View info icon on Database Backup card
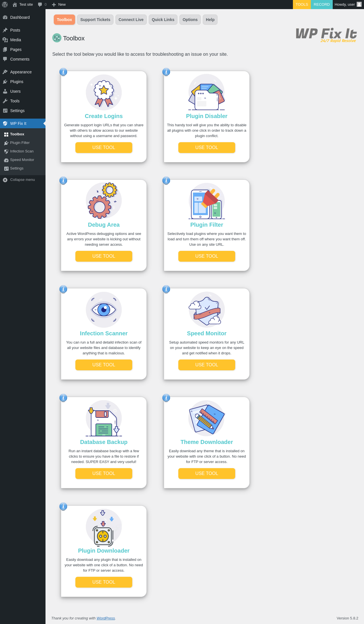This screenshot has height=624, width=364. [x=63, y=398]
